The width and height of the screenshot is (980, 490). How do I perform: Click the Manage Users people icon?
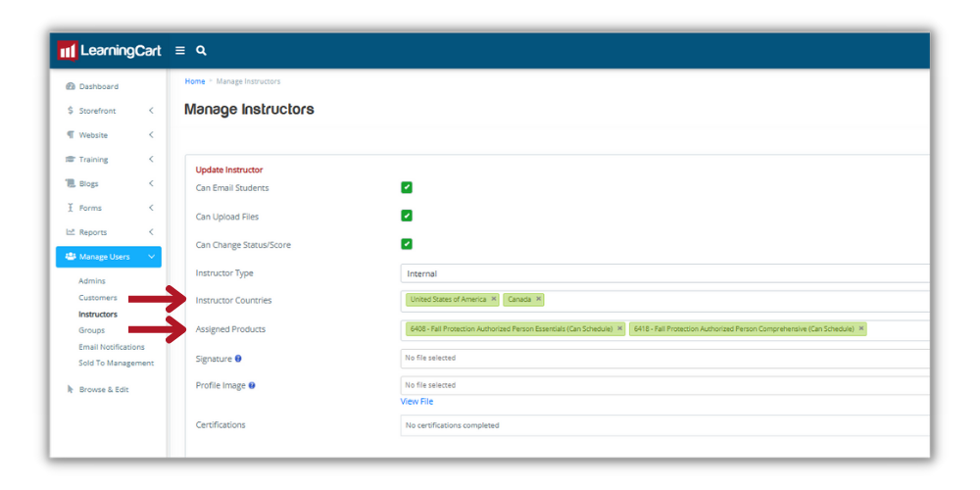point(70,257)
